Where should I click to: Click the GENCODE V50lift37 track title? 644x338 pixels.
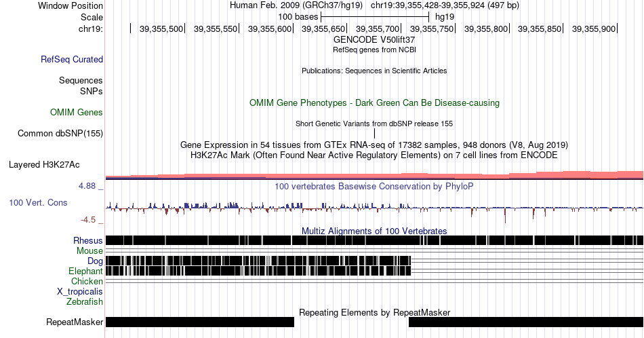(374, 40)
